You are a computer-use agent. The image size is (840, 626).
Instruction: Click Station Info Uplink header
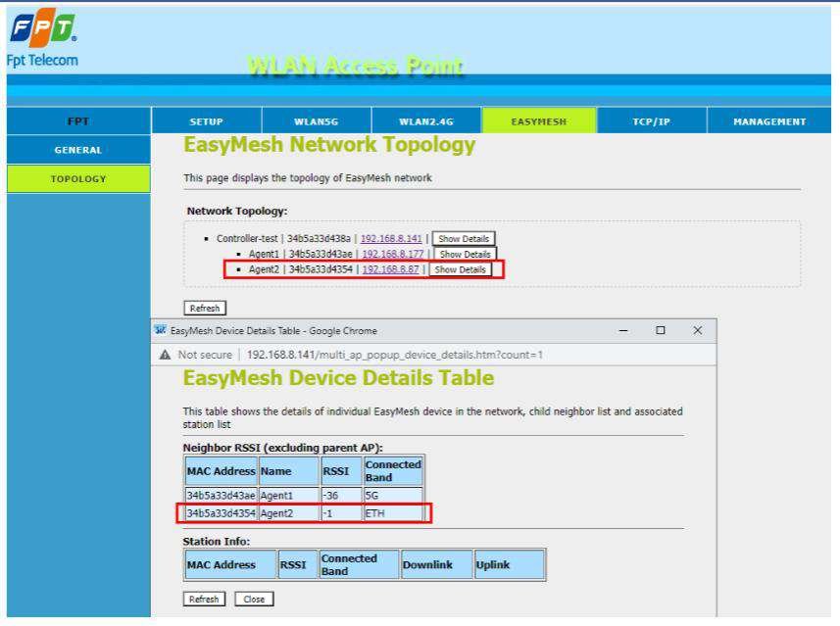tap(510, 564)
